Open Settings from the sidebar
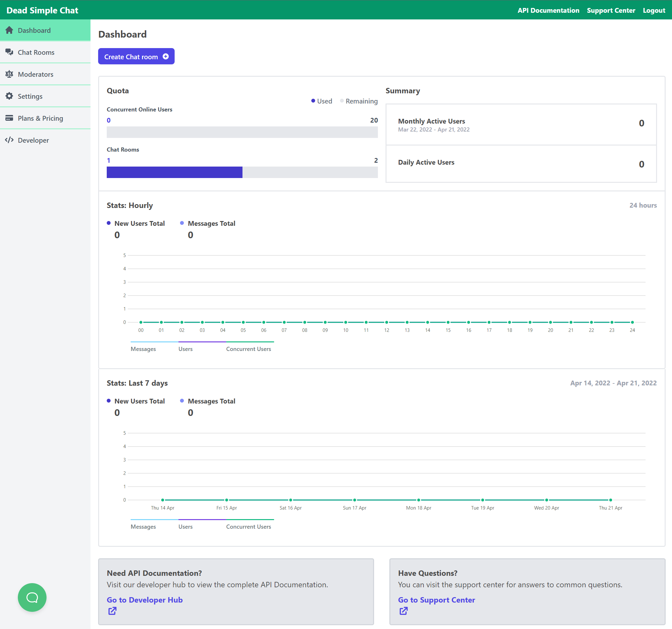The width and height of the screenshot is (672, 629). coord(45,96)
